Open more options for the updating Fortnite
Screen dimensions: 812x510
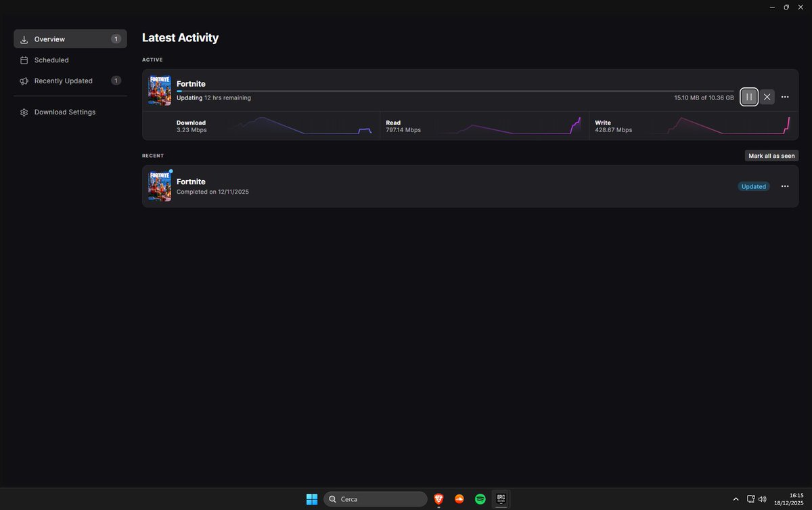tap(785, 97)
